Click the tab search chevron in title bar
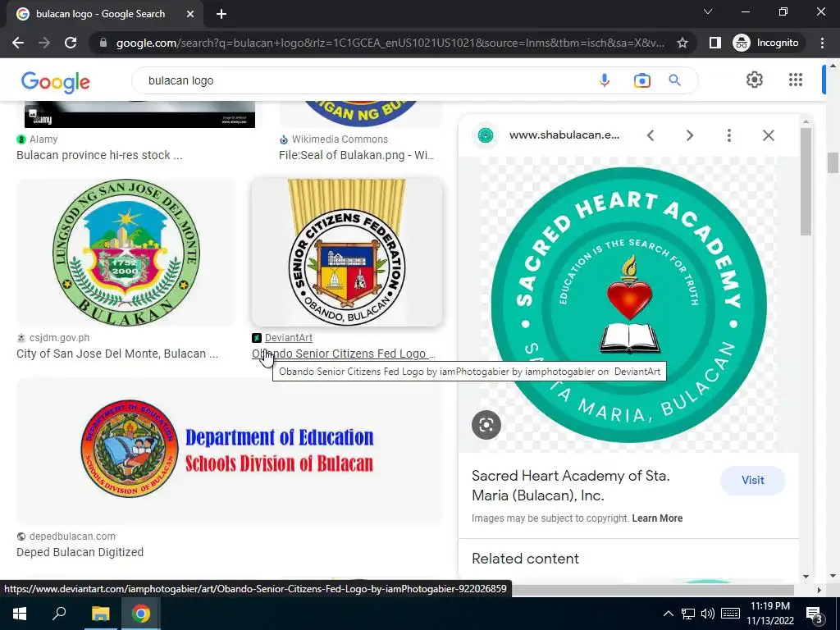The height and width of the screenshot is (630, 840). [708, 11]
